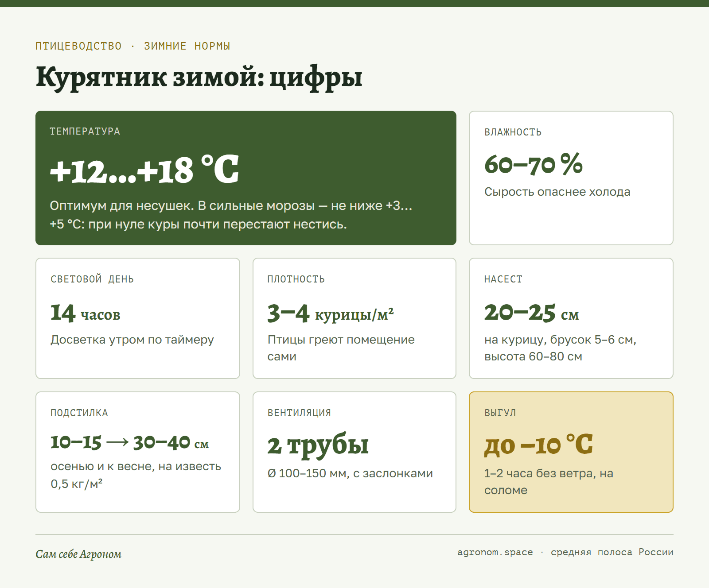The width and height of the screenshot is (709, 588).
Task: Click the "20–25 см" perch value
Action: coord(531,313)
